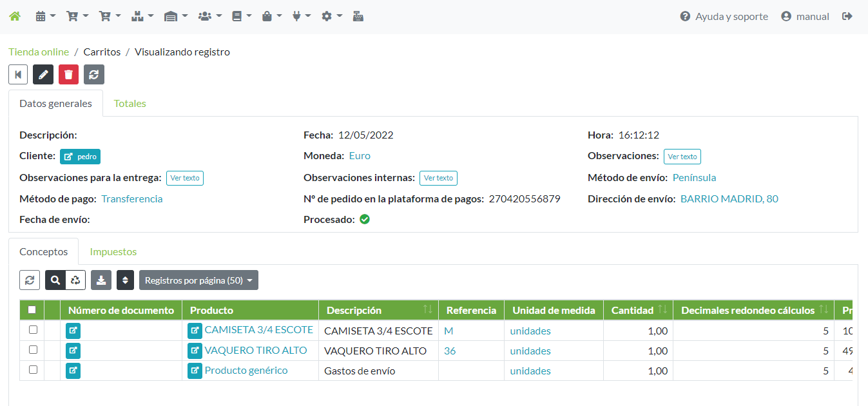Click the pedro client button

point(80,157)
